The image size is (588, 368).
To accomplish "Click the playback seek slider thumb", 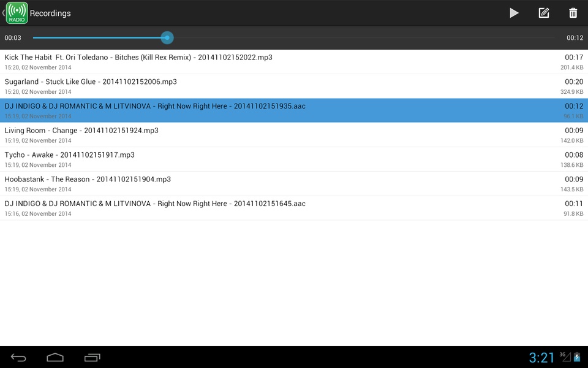I will 167,37.
